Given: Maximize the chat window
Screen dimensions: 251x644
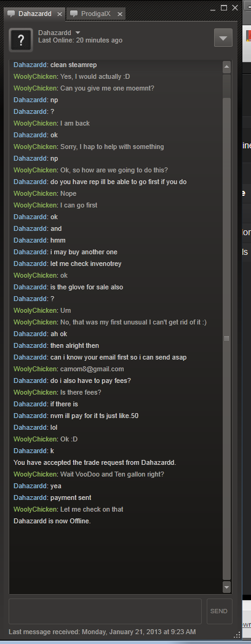Looking at the screenshot, I should (224, 7).
